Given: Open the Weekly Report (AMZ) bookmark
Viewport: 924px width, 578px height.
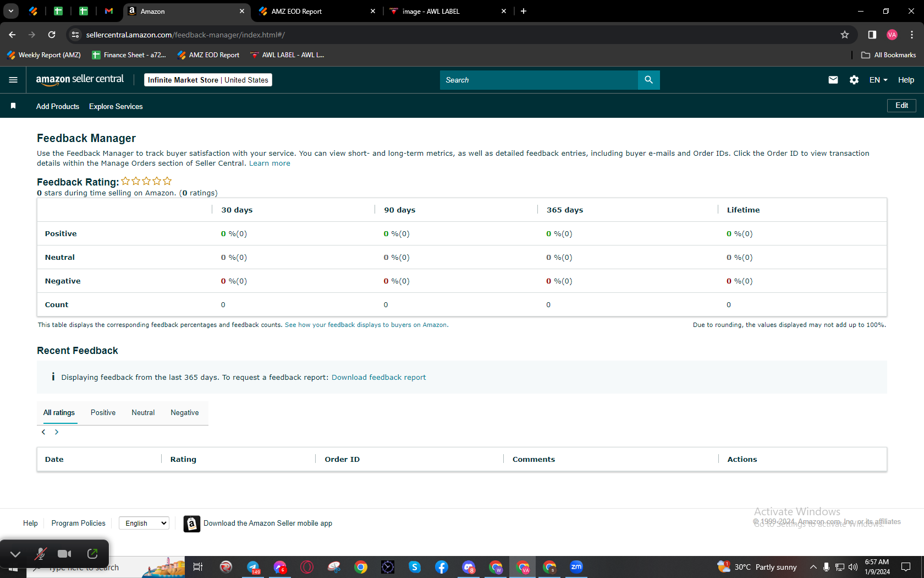Looking at the screenshot, I should pyautogui.click(x=44, y=55).
